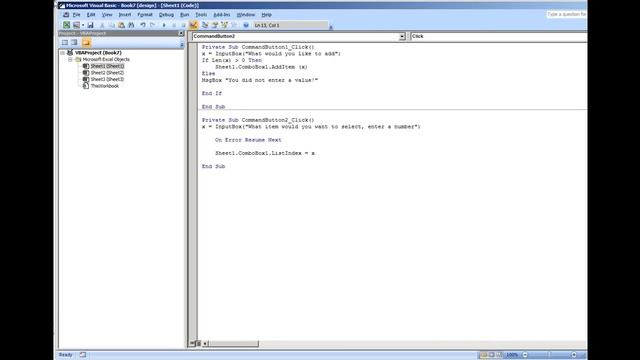Screen dimensions: 640x360
Task: Click the Reset toolbar icon
Action: pos(183,25)
